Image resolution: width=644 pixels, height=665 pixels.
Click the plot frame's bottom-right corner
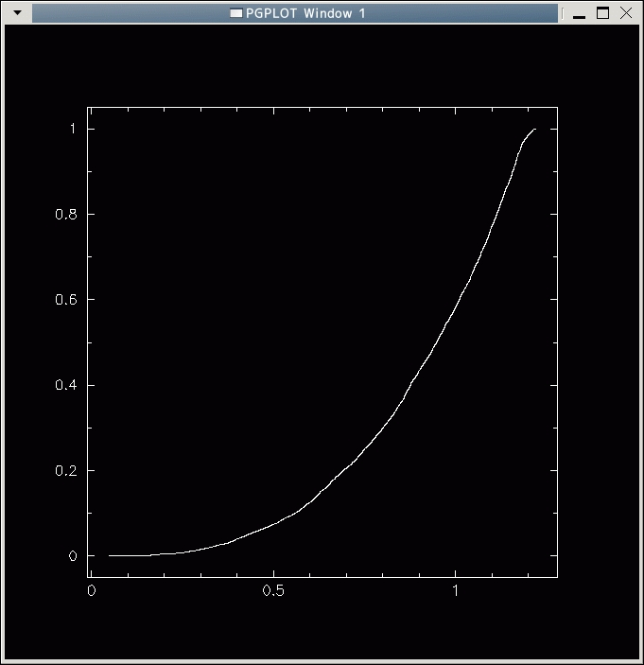click(557, 576)
